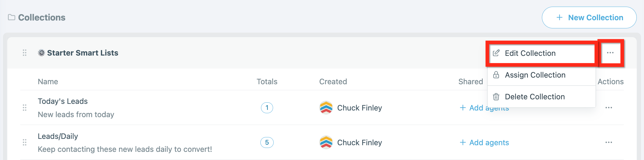Viewport: 644px width, 160px height.
Task: Click the lock icon beside Assign Collection
Action: [x=496, y=75]
